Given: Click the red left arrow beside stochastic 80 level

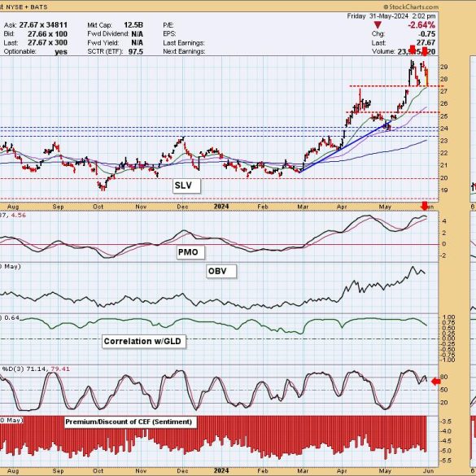Looking at the screenshot, I should tap(436, 382).
